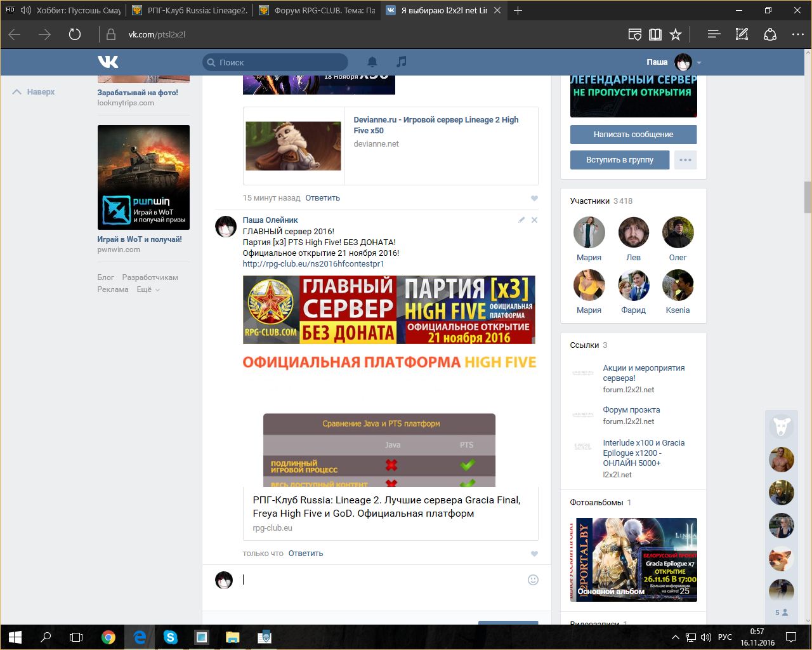The height and width of the screenshot is (650, 812).
Task: Open the Devianne.ru preview thumbnail
Action: (293, 146)
